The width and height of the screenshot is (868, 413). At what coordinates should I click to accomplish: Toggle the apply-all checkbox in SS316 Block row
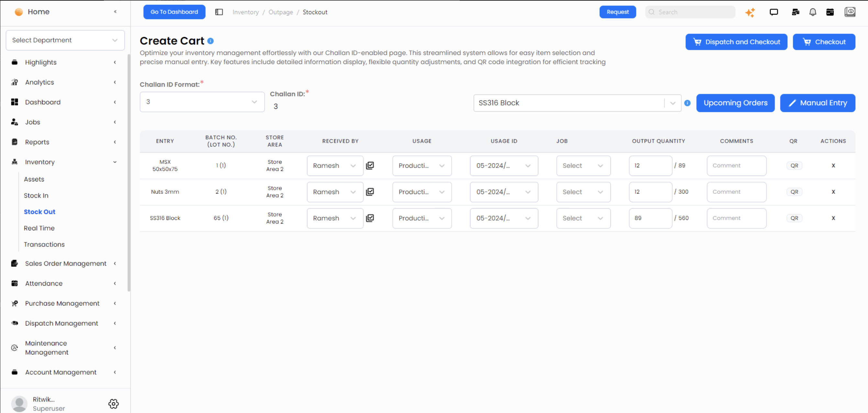[x=370, y=218]
